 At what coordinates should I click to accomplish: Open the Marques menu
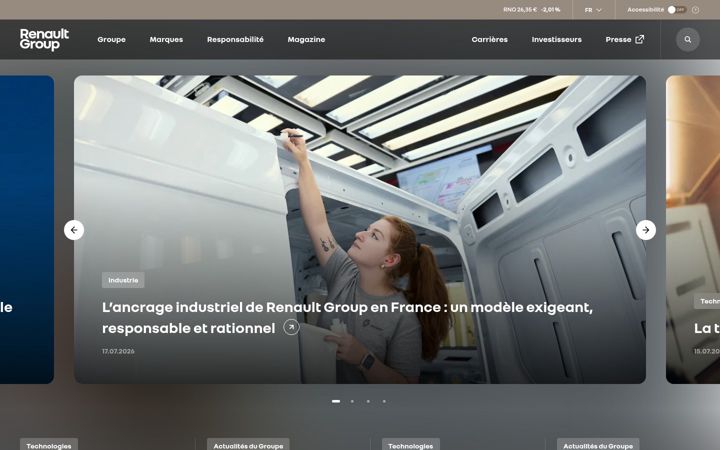tap(166, 39)
